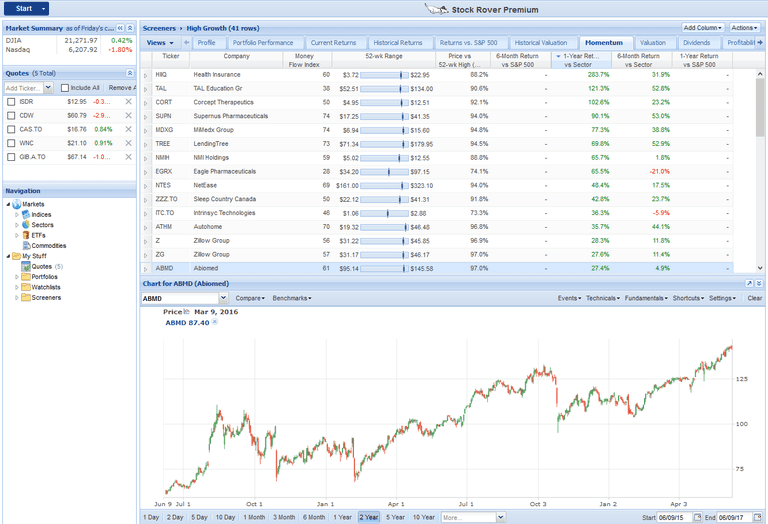768x524 pixels.
Task: Collapse the Market Summary panel left arrows
Action: (x=120, y=28)
